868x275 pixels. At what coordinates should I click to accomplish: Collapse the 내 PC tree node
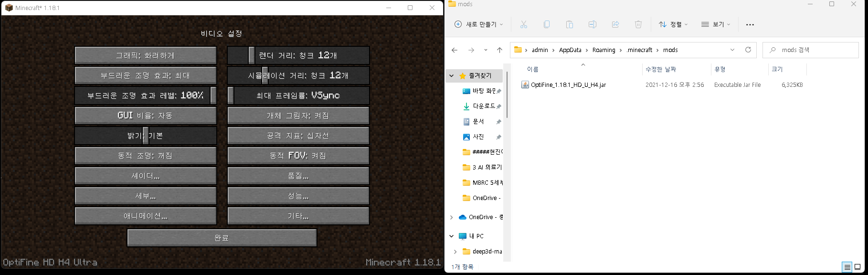(x=452, y=236)
